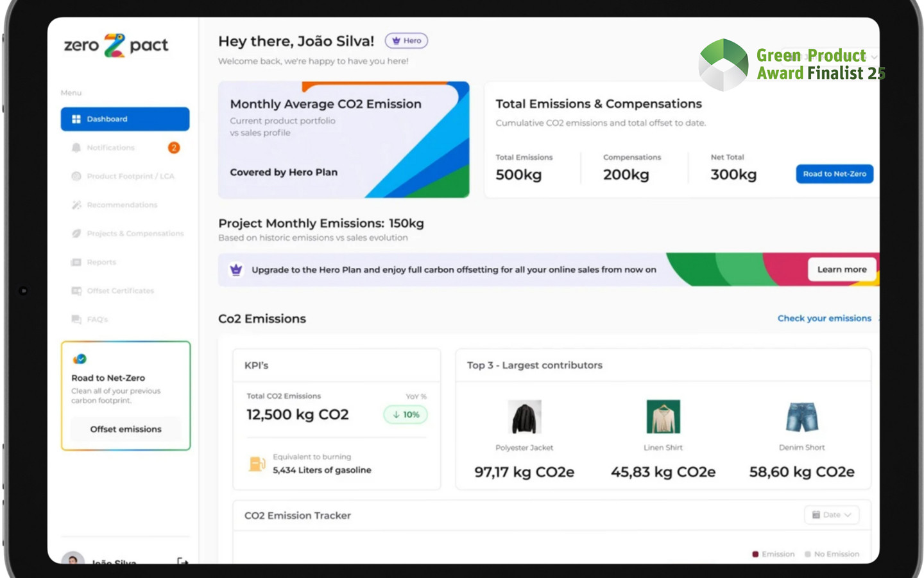Open Projects & Compensations menu item

(x=135, y=234)
